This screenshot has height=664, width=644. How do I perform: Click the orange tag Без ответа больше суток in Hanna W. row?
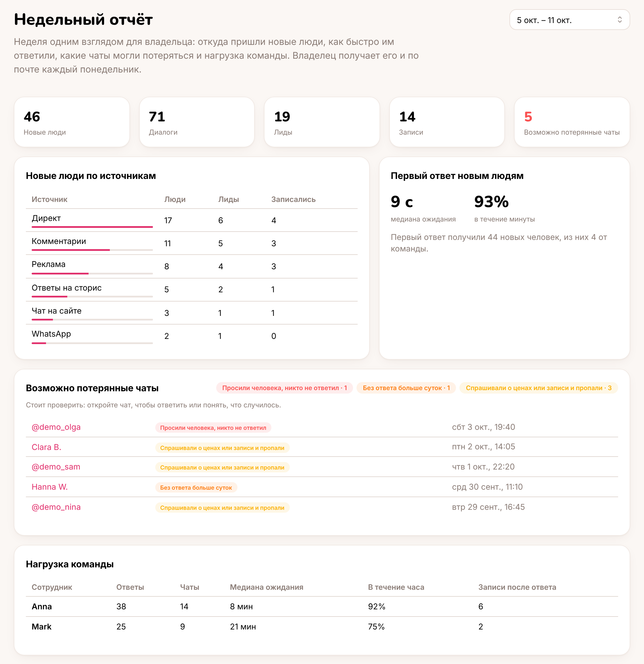[196, 487]
